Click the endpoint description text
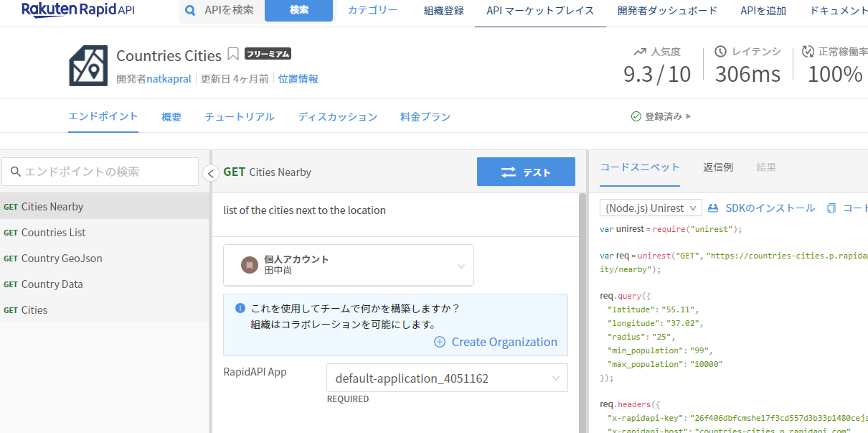868x433 pixels. click(305, 210)
